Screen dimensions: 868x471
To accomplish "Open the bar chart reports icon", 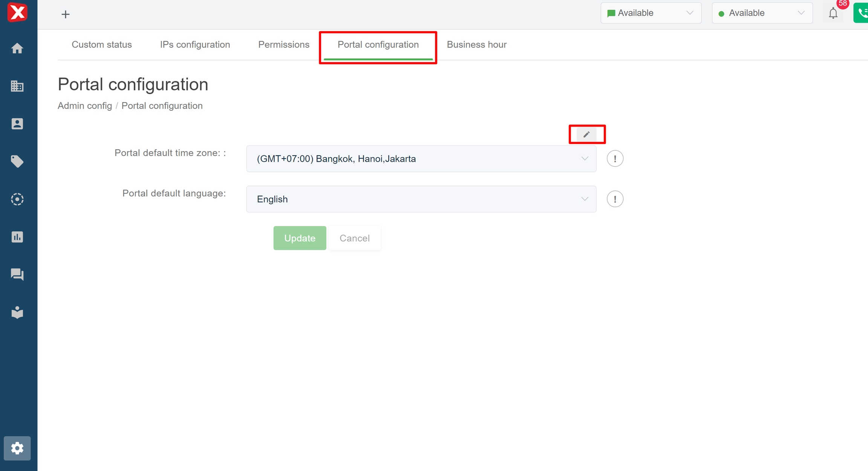I will (x=17, y=237).
